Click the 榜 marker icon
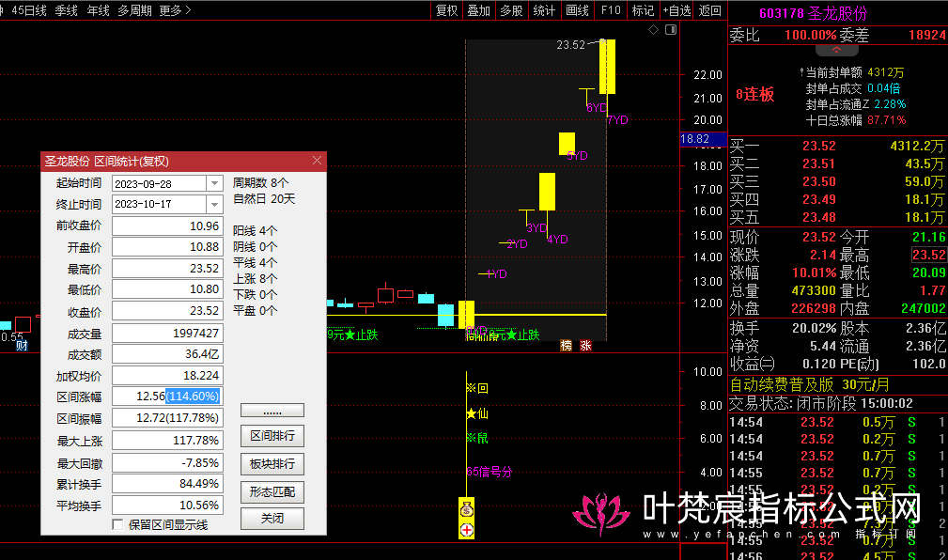948x560 pixels. [x=566, y=346]
